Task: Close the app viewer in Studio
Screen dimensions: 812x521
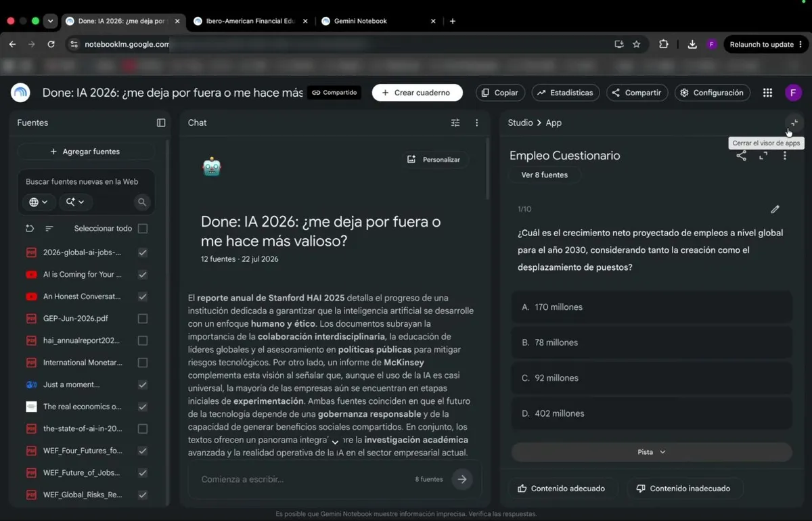Action: point(794,122)
